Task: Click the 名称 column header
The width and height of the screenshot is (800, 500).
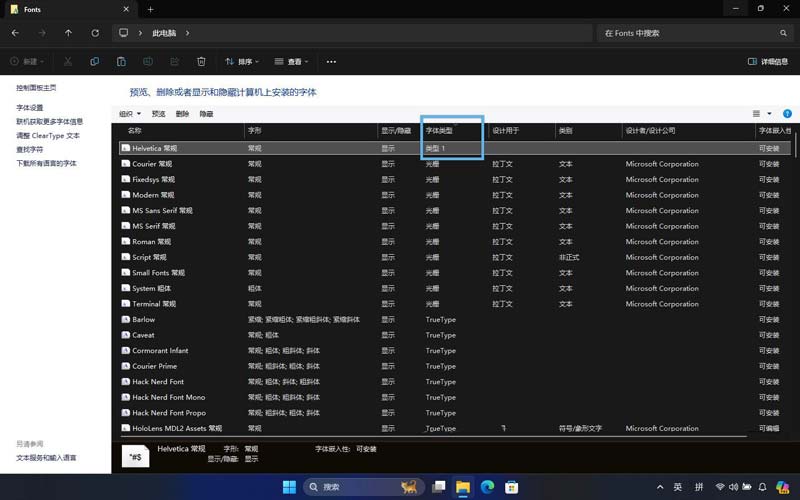Action: (x=135, y=131)
